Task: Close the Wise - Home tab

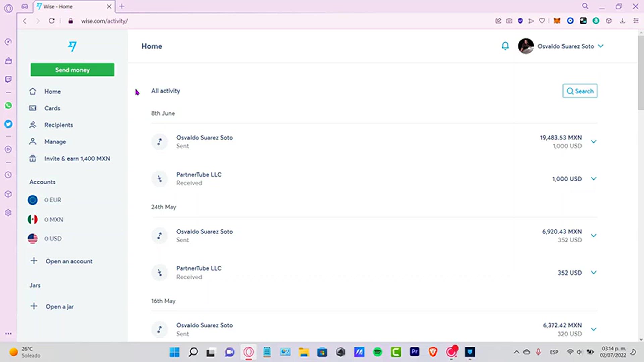Action: point(109,6)
